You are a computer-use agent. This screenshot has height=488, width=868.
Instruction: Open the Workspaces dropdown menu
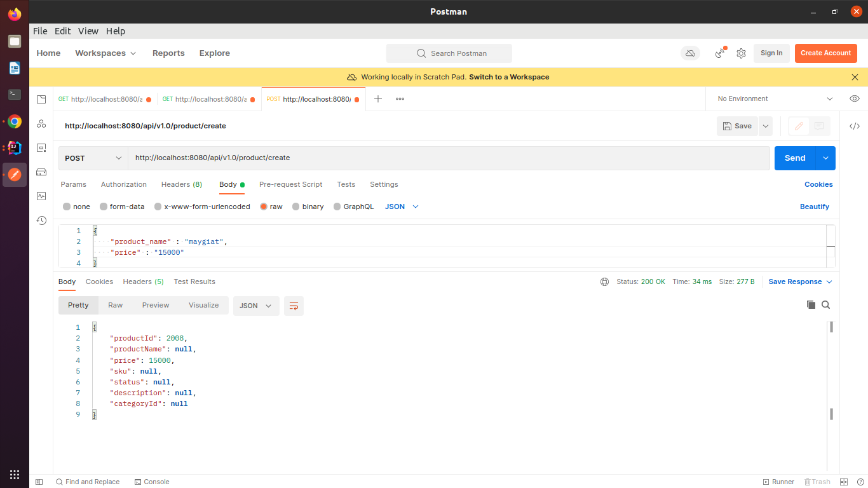pos(105,53)
